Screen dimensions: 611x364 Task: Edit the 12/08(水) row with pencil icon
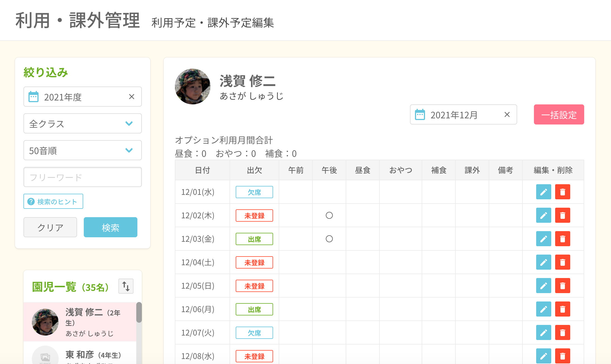(543, 356)
